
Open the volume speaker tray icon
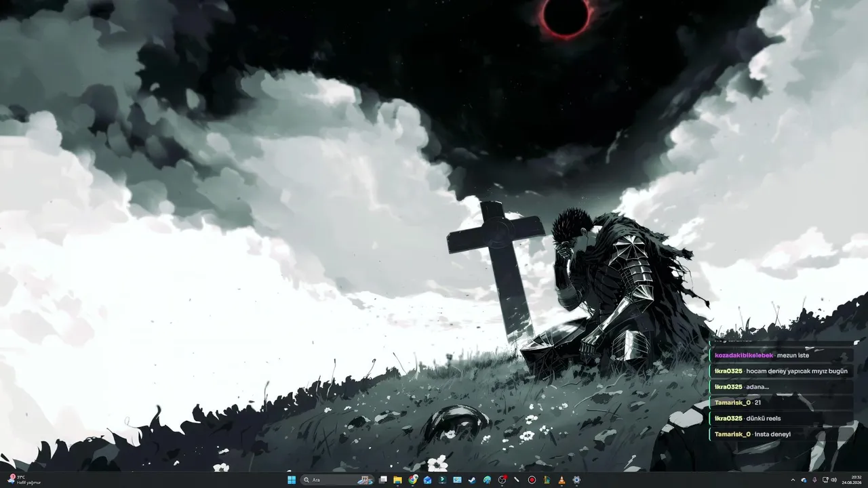(833, 480)
